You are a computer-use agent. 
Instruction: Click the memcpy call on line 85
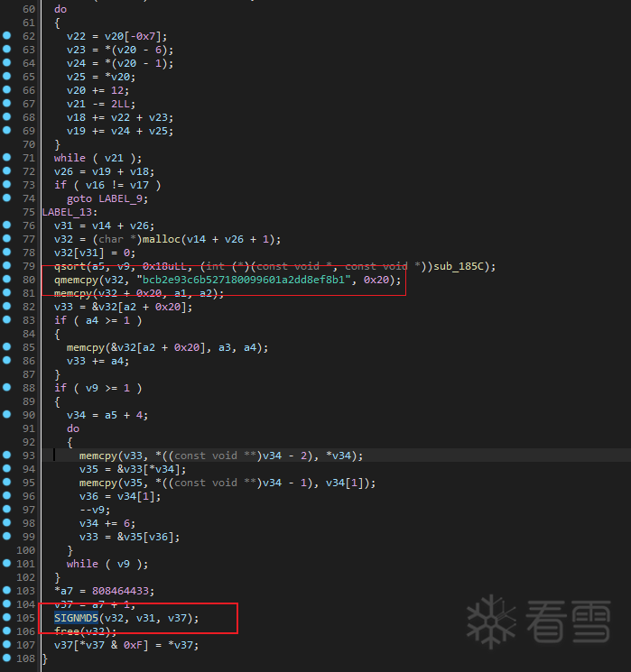coord(86,347)
